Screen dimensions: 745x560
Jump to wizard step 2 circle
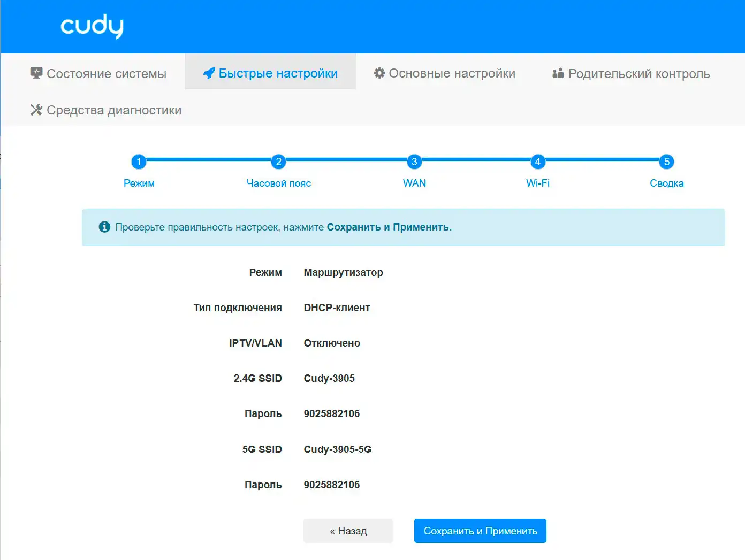point(278,162)
